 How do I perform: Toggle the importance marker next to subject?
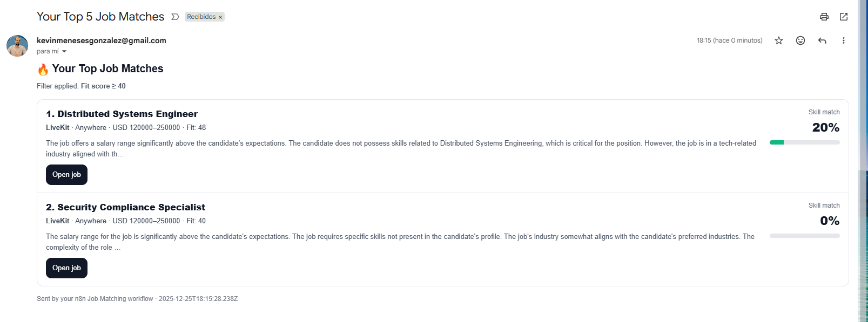pyautogui.click(x=175, y=17)
